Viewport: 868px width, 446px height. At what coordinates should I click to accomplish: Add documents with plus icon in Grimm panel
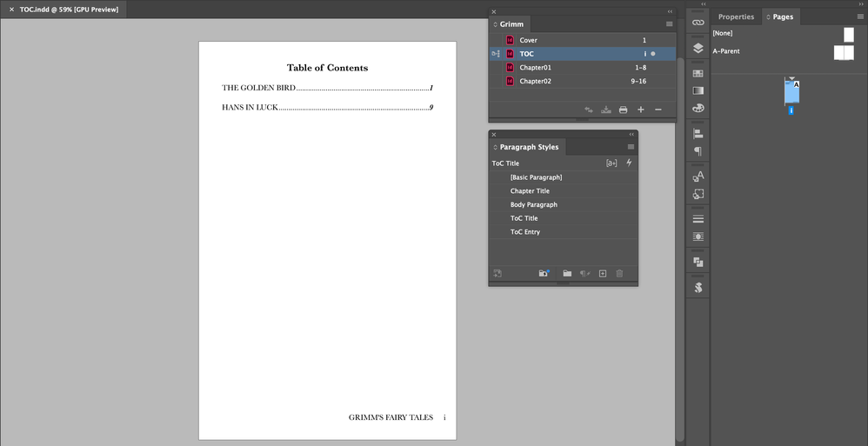point(640,110)
